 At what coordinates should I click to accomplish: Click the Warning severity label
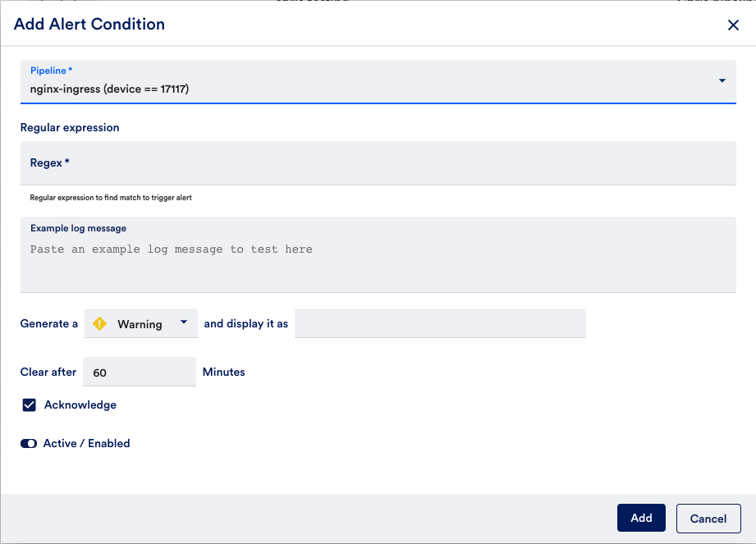click(140, 324)
